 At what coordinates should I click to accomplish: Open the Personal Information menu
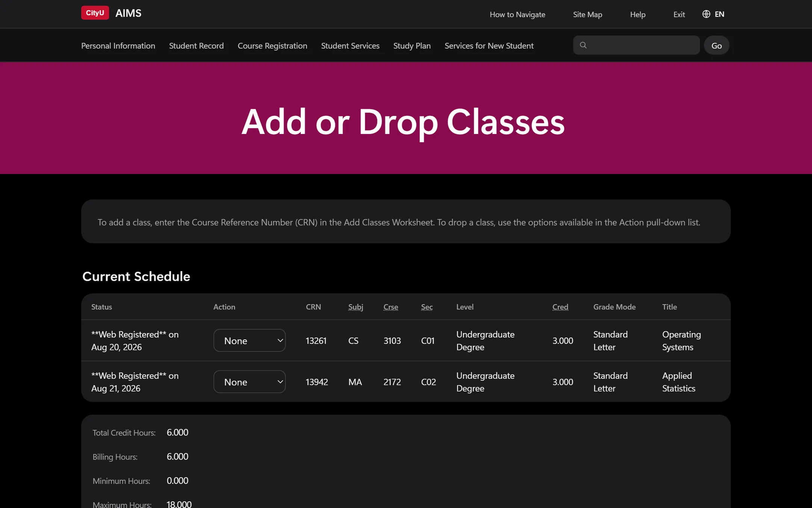pos(118,46)
